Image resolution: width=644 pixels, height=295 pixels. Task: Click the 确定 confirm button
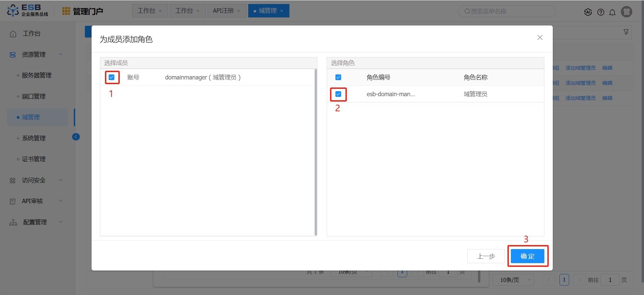point(527,256)
